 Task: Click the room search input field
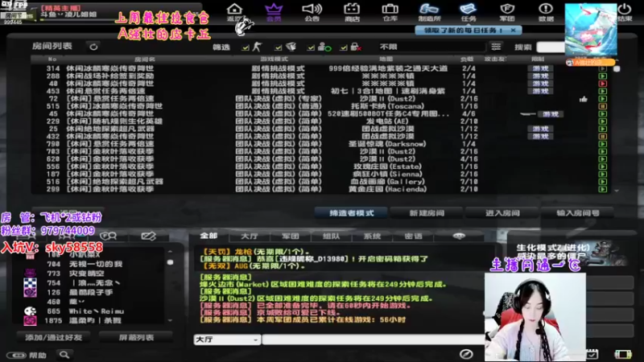(x=551, y=47)
